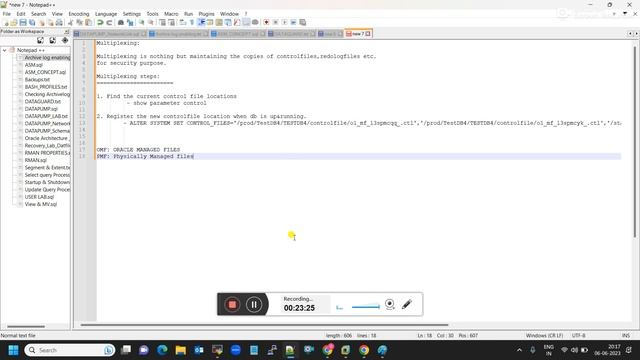This screenshot has height=360, width=640.
Task: Click the Copy toolbar icon
Action: [x=79, y=22]
